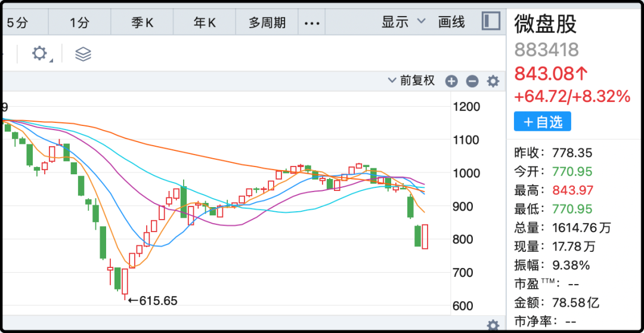Show more periods via ellipsis button
The image size is (644, 333).
[312, 23]
